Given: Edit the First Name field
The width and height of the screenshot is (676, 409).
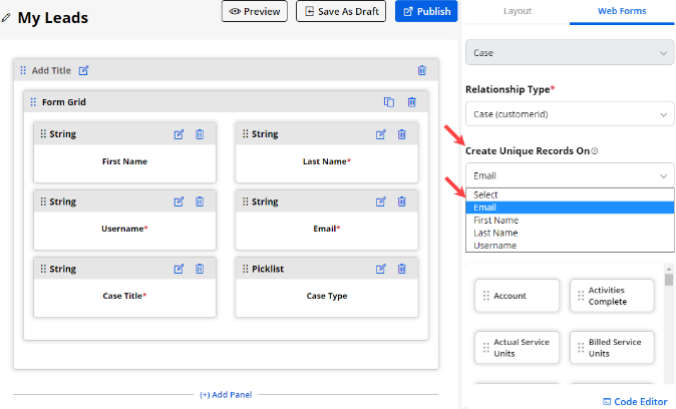Looking at the screenshot, I should [179, 134].
